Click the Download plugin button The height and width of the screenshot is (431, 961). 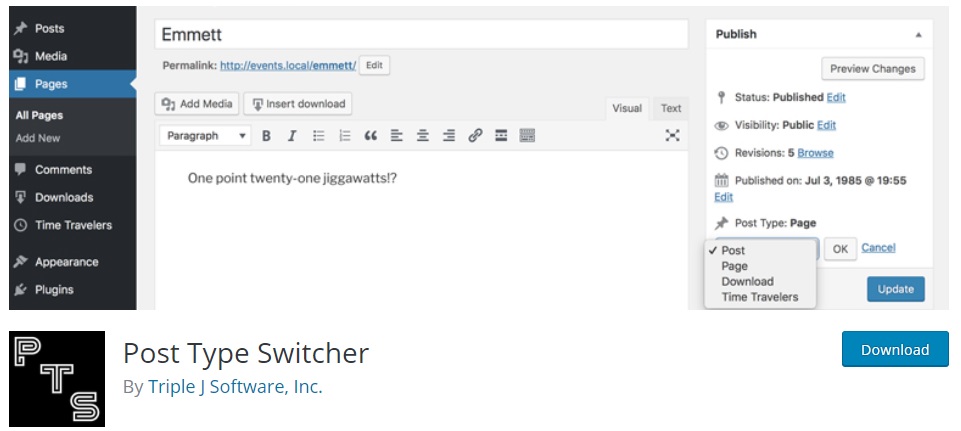click(895, 349)
